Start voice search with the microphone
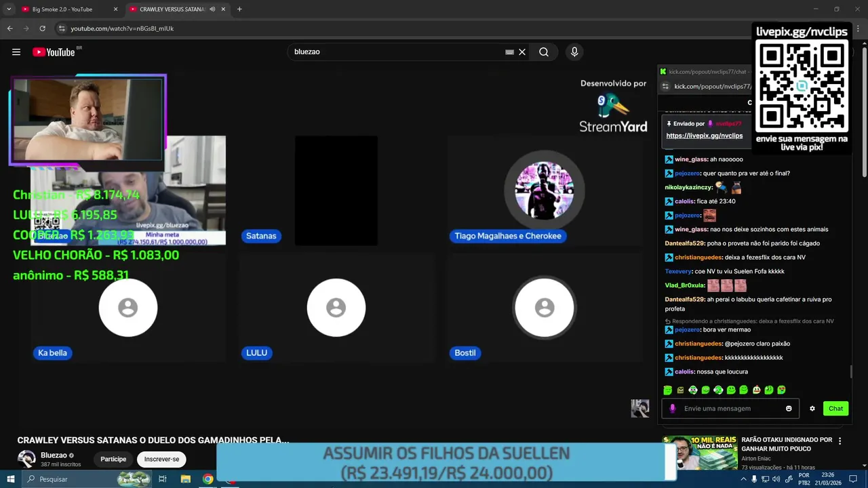This screenshot has height=488, width=868. tap(574, 52)
